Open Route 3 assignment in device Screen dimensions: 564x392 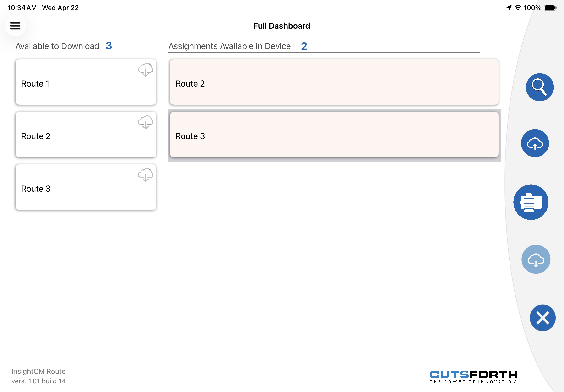click(334, 135)
